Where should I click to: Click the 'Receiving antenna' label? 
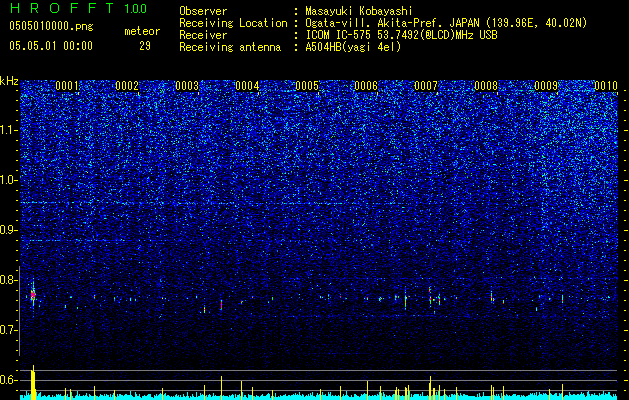point(230,47)
